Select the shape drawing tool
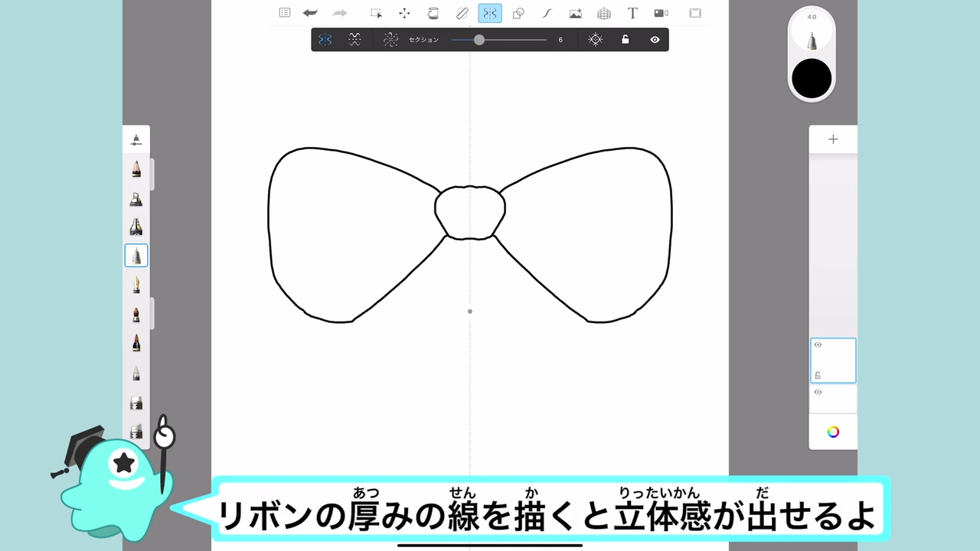Screen dimensions: 980x551 (x=518, y=13)
